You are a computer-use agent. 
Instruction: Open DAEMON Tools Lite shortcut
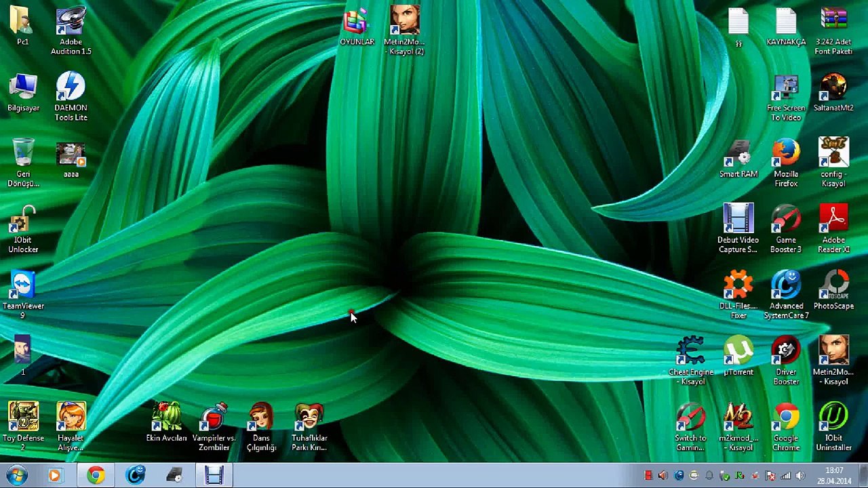coord(71,89)
